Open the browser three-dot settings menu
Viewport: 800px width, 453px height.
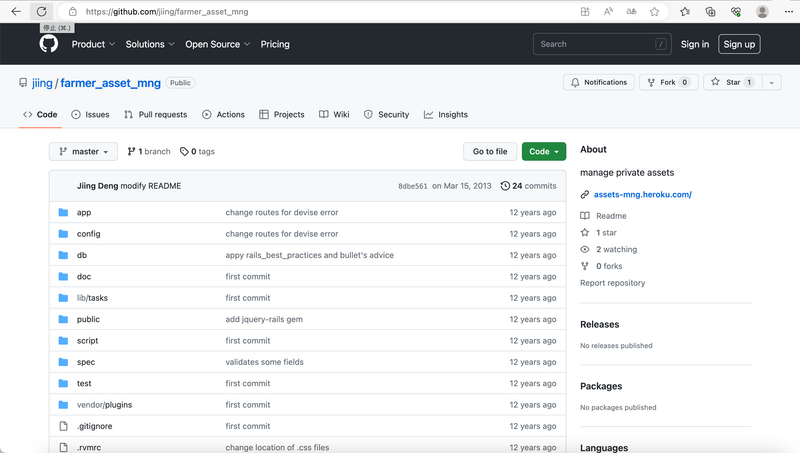click(788, 11)
